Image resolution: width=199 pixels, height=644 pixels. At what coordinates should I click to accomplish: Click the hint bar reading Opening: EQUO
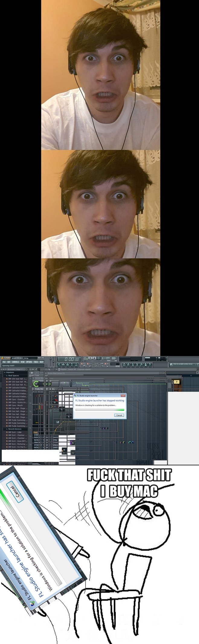[24, 365]
